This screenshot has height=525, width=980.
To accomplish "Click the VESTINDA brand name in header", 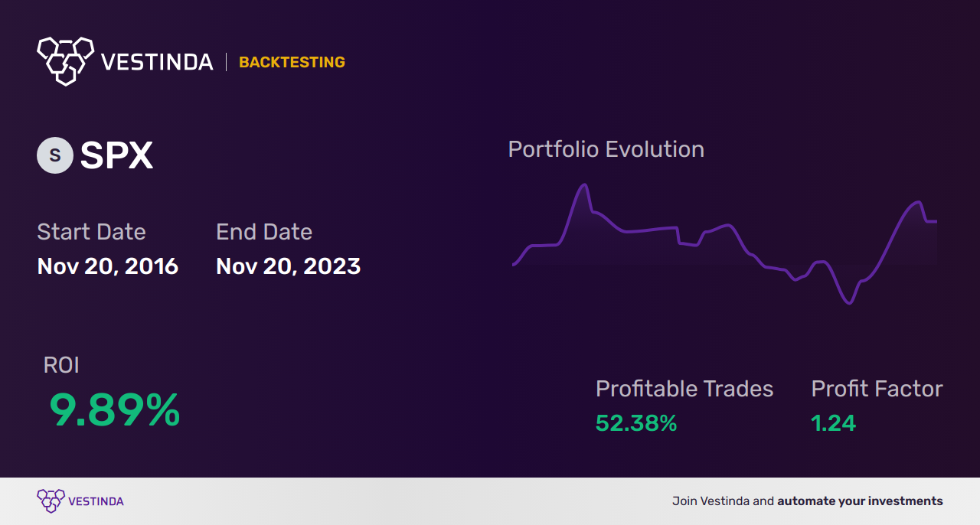I will pyautogui.click(x=157, y=62).
